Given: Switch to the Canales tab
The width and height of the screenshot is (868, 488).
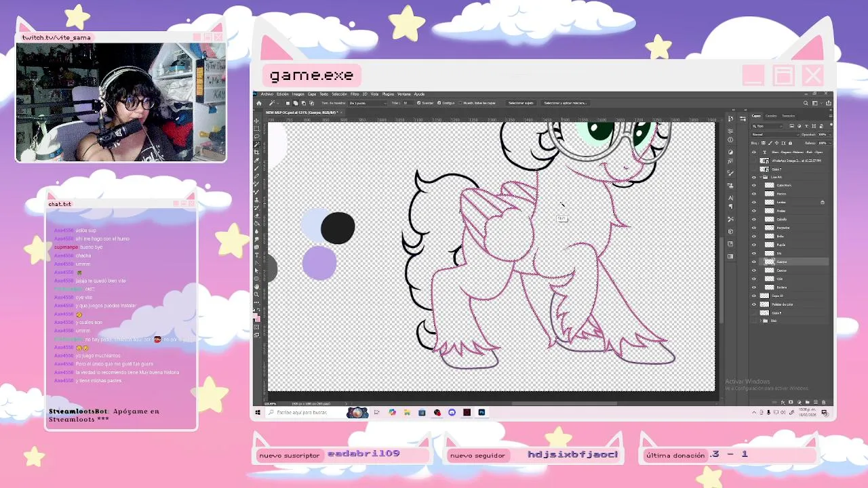Looking at the screenshot, I should click(771, 116).
